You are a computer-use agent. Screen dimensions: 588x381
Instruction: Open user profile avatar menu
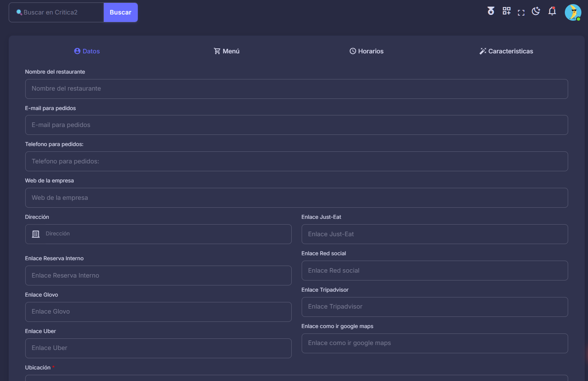573,12
